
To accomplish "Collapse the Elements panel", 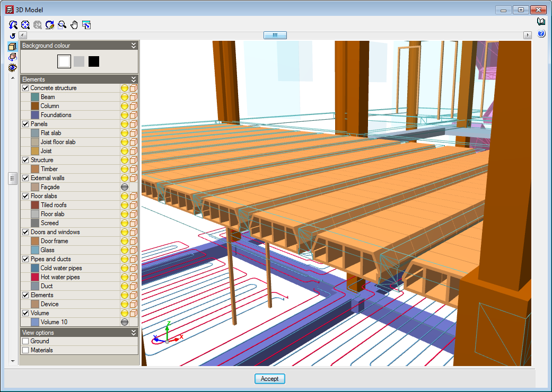I will 134,79.
